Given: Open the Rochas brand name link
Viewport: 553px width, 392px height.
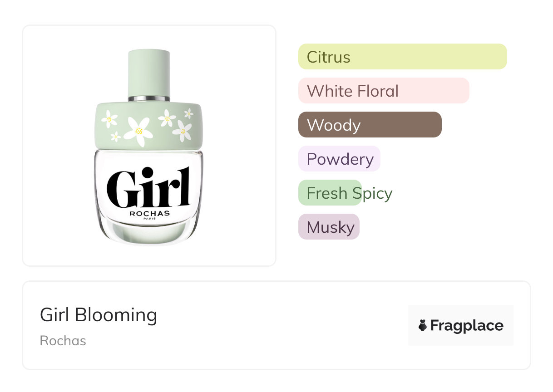Looking at the screenshot, I should (x=63, y=341).
